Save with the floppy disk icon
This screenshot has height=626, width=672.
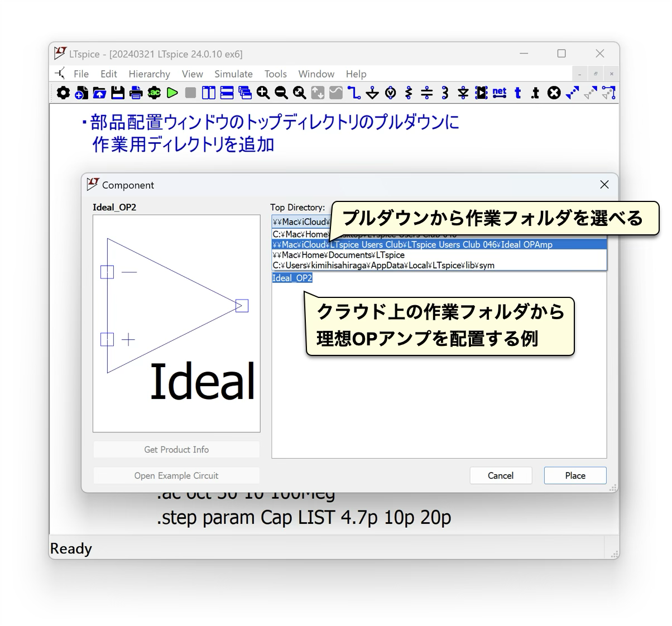tap(118, 93)
